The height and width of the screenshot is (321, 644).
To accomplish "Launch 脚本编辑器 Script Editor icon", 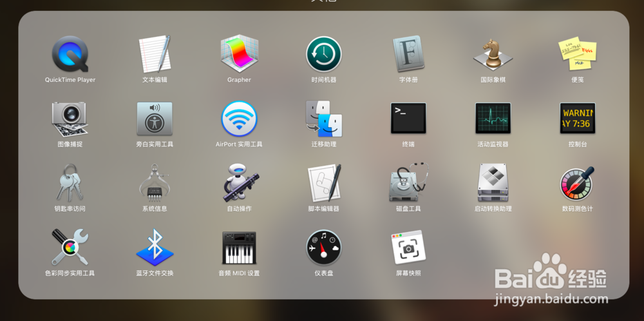I will coord(325,182).
